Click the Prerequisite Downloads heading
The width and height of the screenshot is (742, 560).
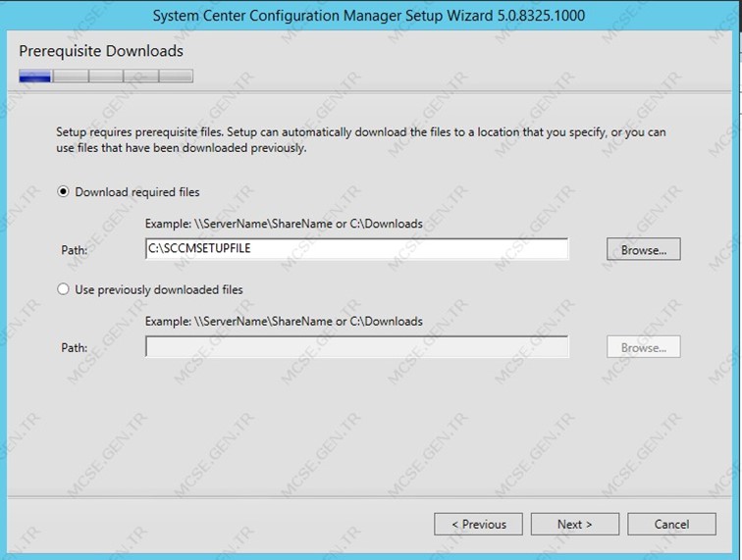(101, 51)
